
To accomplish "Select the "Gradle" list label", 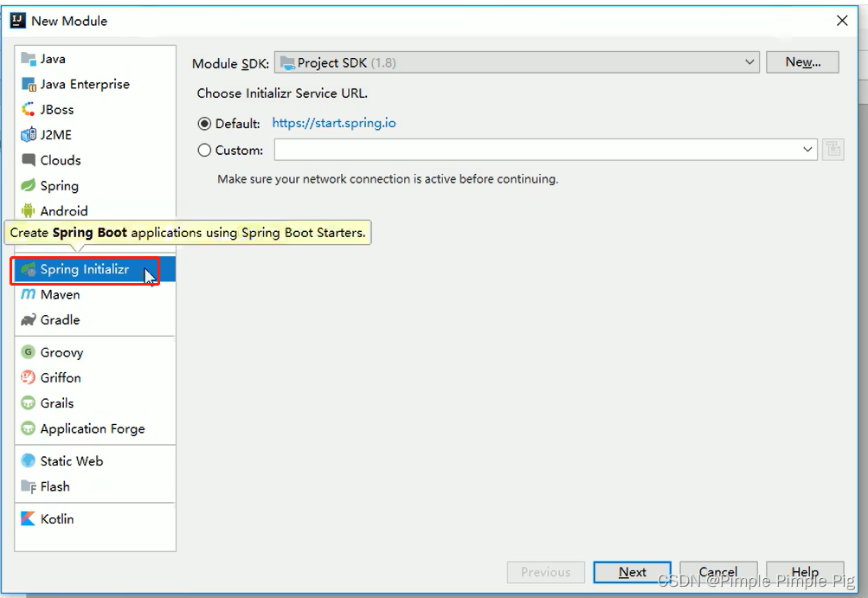I will [60, 320].
